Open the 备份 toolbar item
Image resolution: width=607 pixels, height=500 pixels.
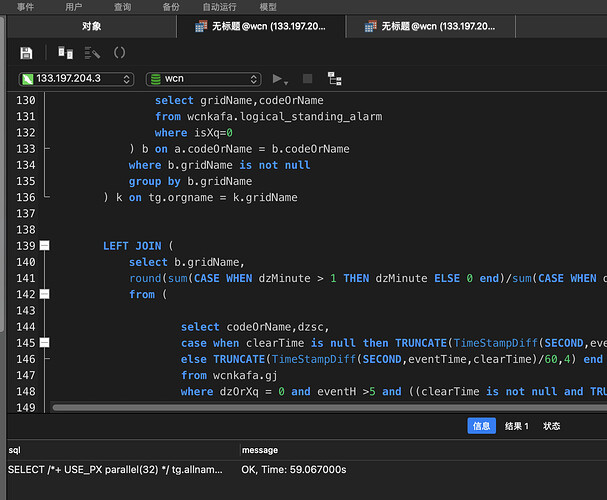(171, 7)
